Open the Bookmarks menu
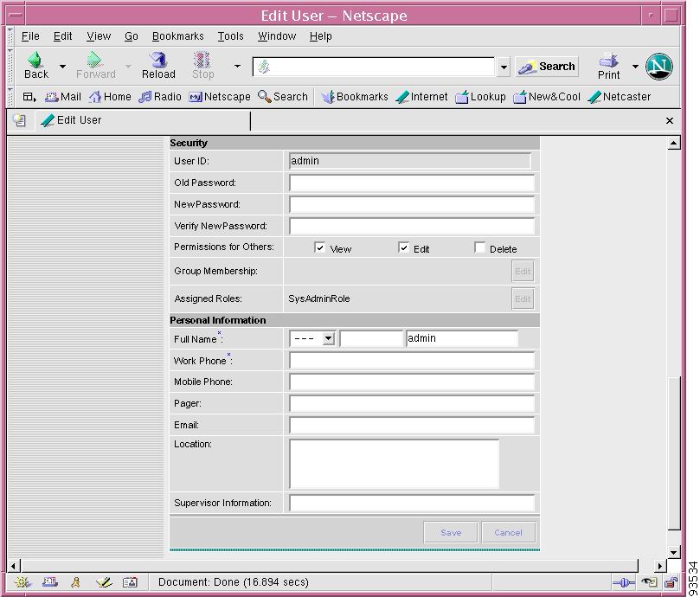Image resolution: width=700 pixels, height=597 pixels. [x=177, y=36]
